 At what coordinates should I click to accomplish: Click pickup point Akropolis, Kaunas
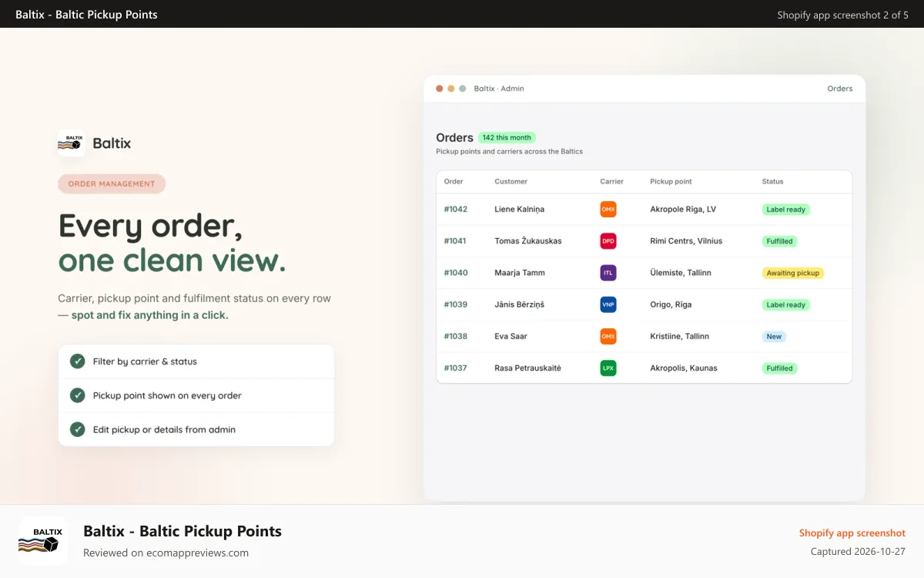[x=684, y=368]
